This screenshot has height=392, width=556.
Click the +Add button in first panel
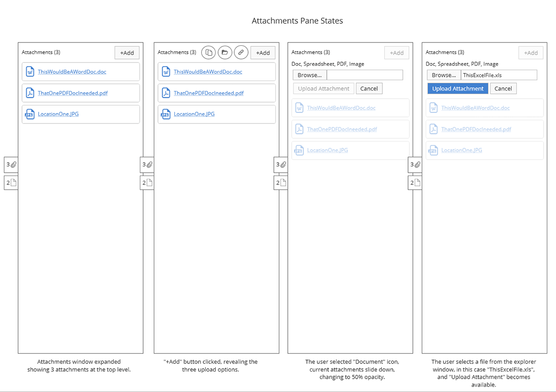pyautogui.click(x=127, y=52)
